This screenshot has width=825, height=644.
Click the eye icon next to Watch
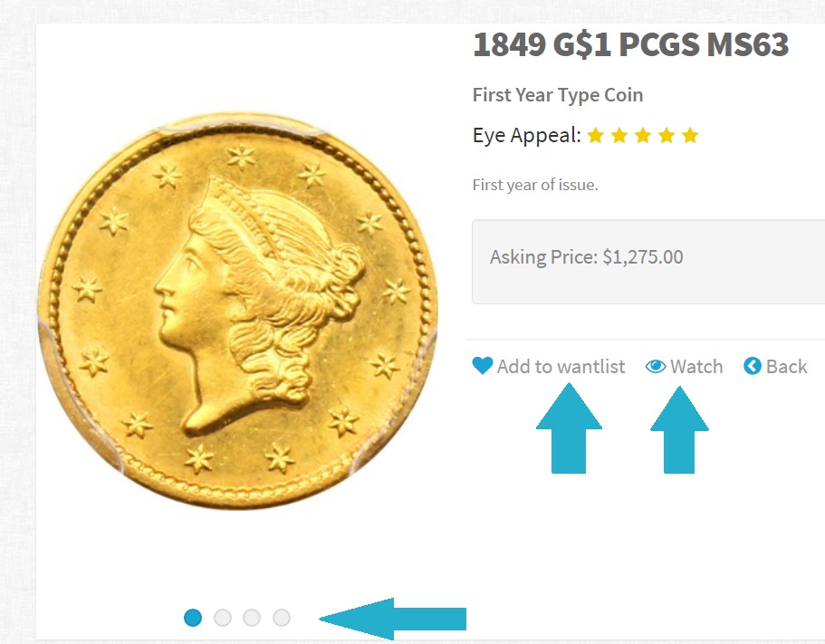point(656,366)
